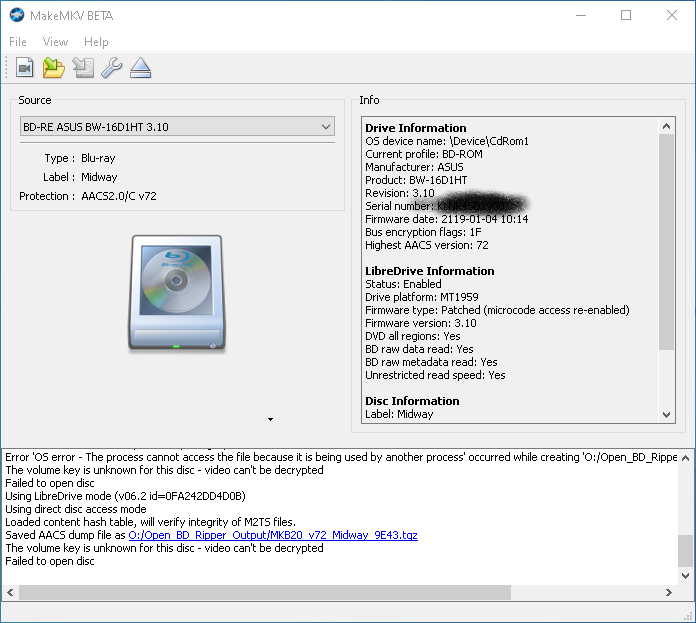This screenshot has height=623, width=696.
Task: Click the large Blu-ray drive image
Action: [x=177, y=294]
